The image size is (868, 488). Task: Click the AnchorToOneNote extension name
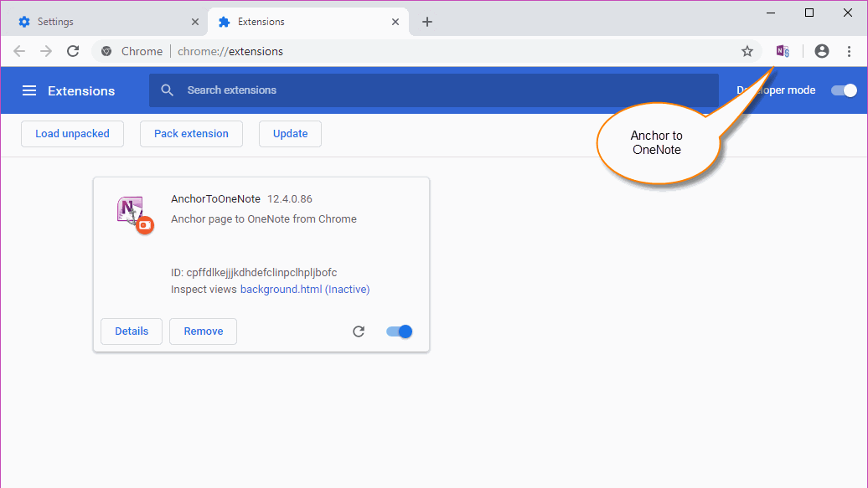tap(216, 199)
